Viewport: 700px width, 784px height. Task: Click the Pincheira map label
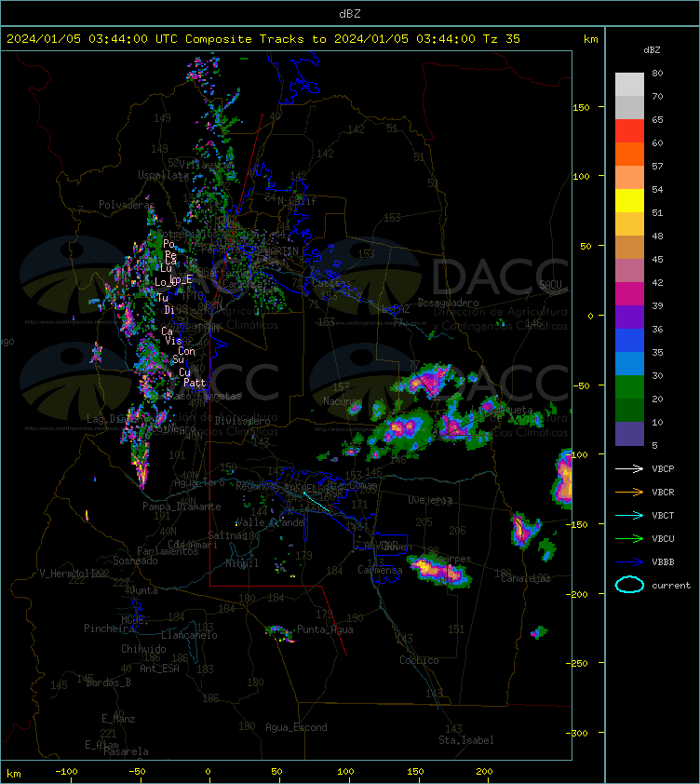coord(109,629)
